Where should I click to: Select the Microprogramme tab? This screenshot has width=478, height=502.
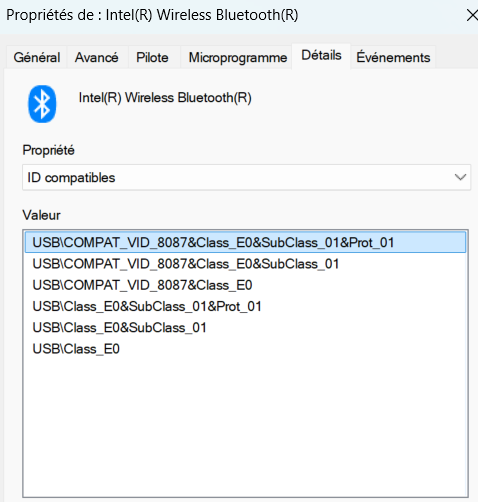[238, 57]
